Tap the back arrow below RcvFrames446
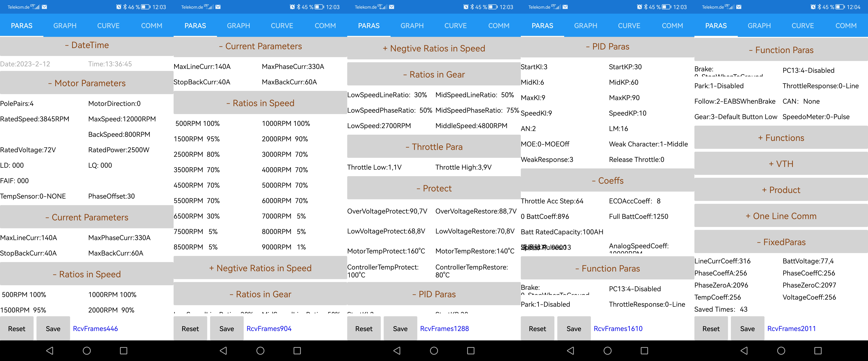The image size is (868, 361). pos(50,351)
